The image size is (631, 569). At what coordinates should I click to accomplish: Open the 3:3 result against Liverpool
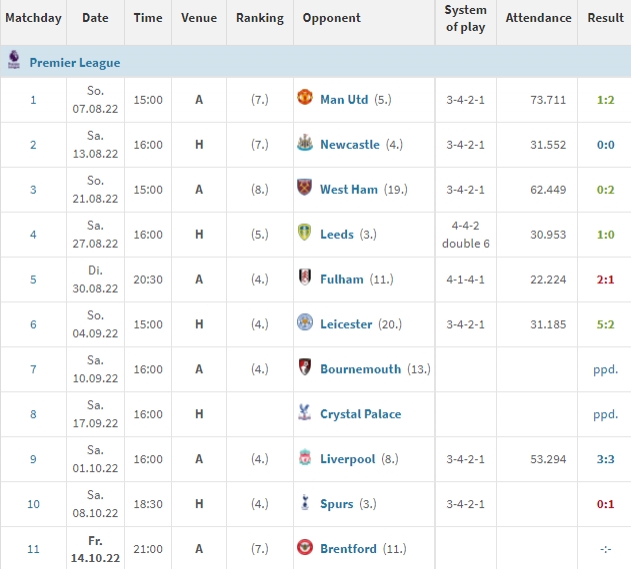point(605,459)
